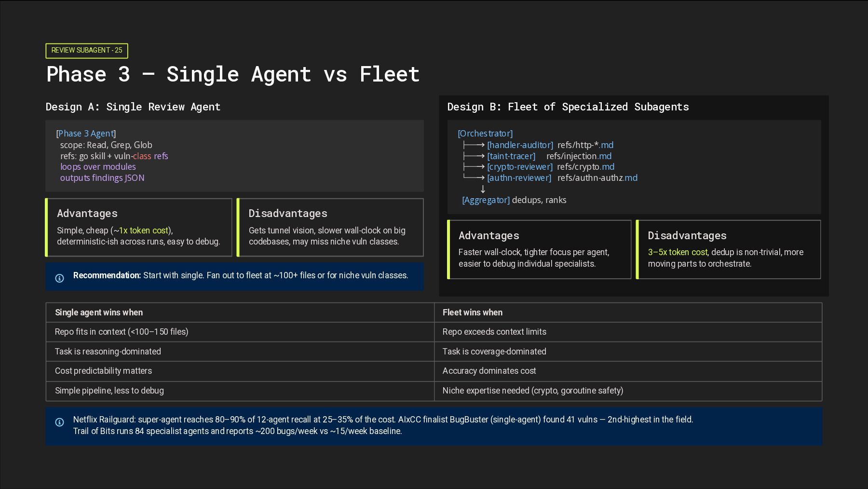Click the info icon beside Netflix Railguard note

point(60,422)
